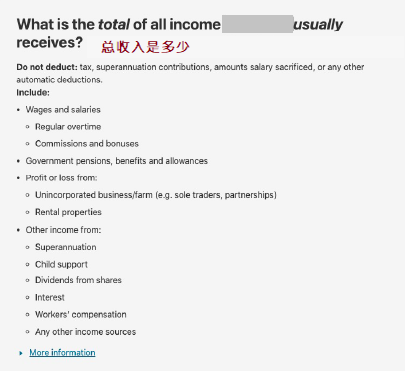Screen dimensions: 405x371
Task: Click the 'Regular overtime' sub-item
Action: 68,127
